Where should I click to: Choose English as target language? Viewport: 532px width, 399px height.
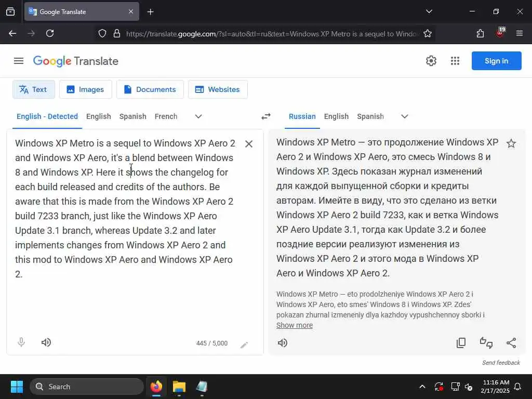tap(336, 116)
